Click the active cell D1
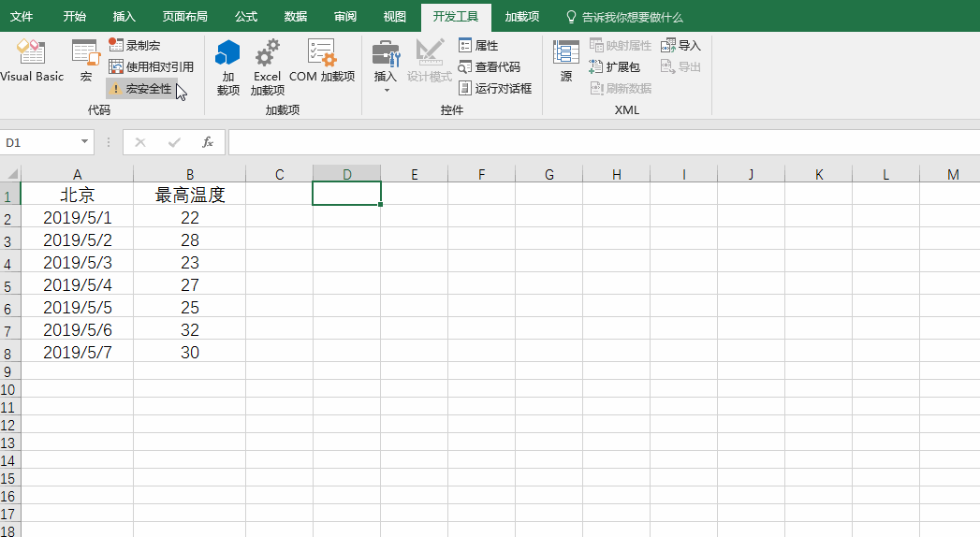This screenshot has width=980, height=537. coord(347,194)
